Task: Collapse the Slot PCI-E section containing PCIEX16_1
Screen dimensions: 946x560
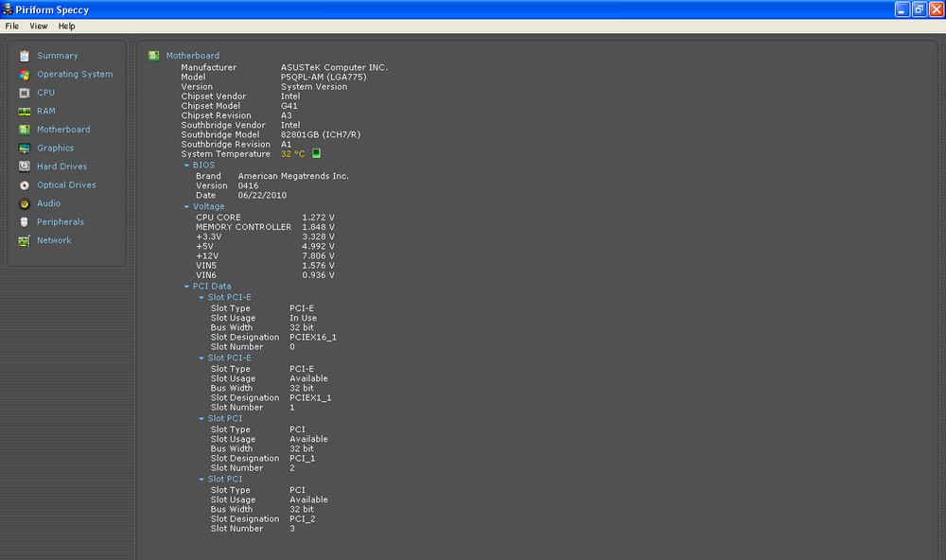Action: (201, 297)
